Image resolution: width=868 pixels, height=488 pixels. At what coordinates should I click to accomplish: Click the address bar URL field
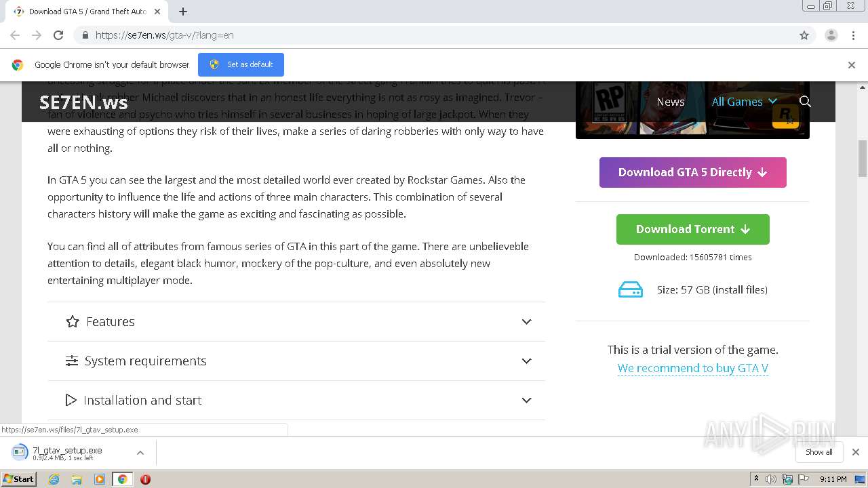[x=434, y=35]
